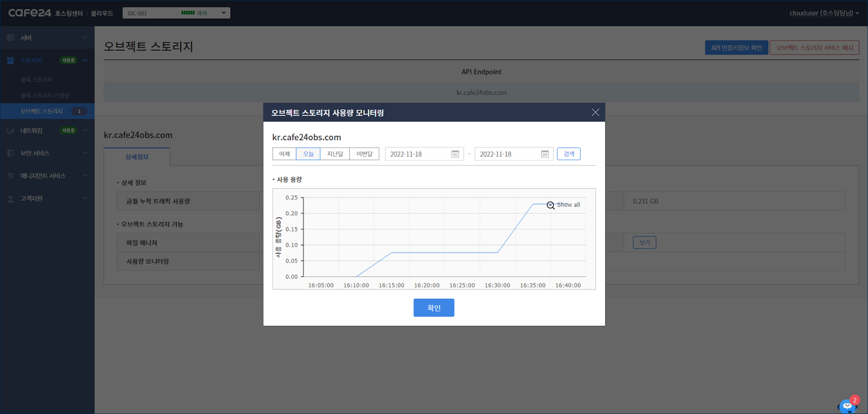Click the 서버 sidebar icon
The image size is (868, 414).
(x=10, y=38)
